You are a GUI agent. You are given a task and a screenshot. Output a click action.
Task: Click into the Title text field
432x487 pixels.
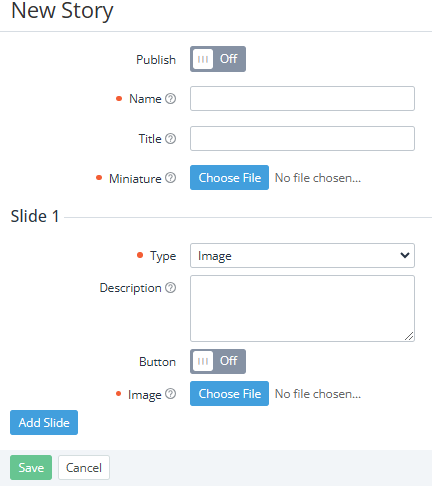302,138
